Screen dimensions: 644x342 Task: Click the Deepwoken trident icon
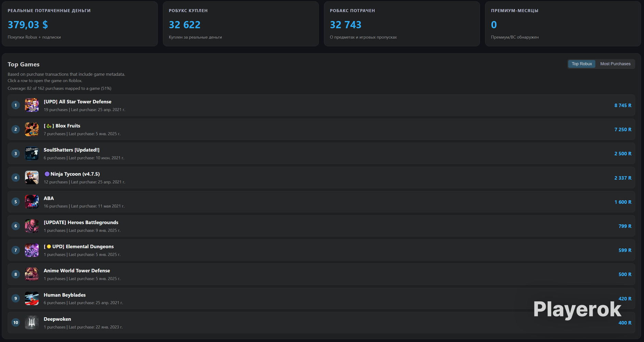[31, 323]
